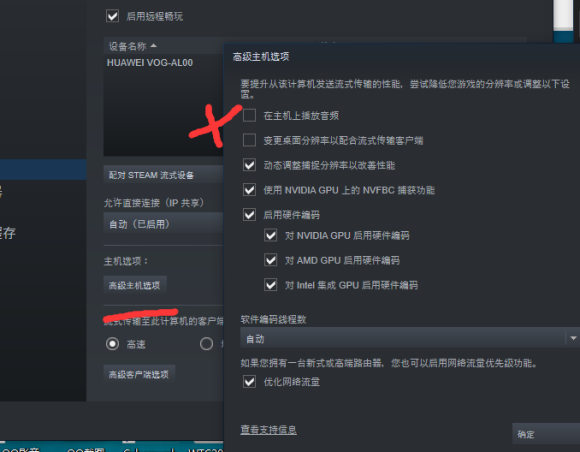
Task: Open the 自动 (已启用) direct connection dropdown
Action: point(163,224)
